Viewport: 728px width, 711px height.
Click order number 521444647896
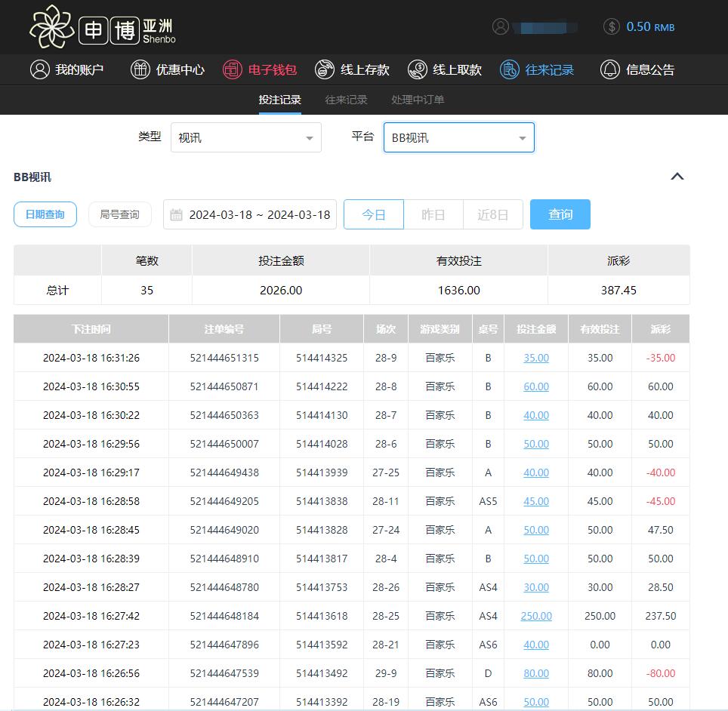tap(224, 645)
